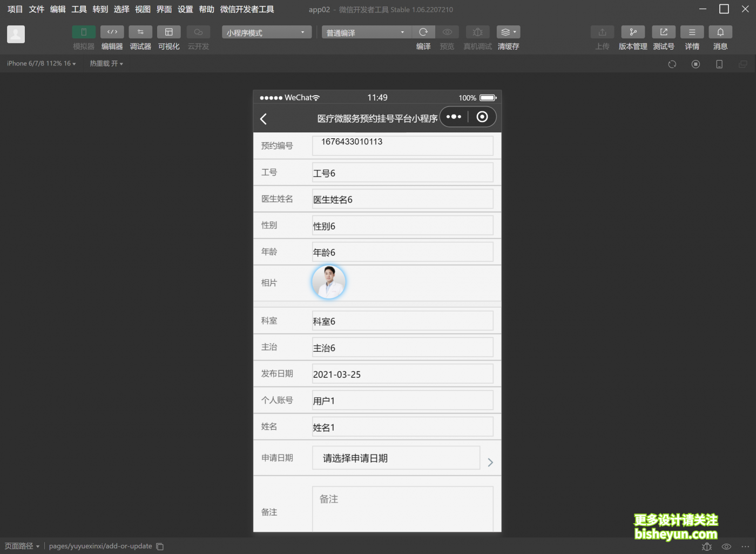Open the details (详情) icon

click(x=692, y=32)
